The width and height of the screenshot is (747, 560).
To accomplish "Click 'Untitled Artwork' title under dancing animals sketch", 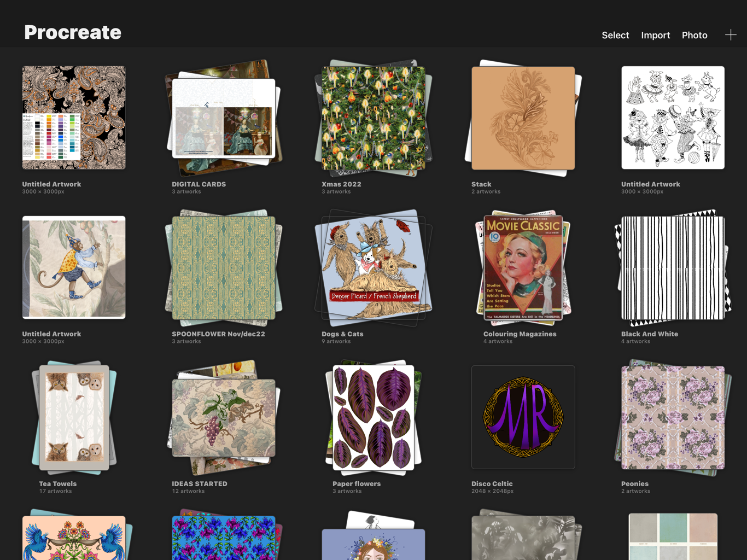I will [x=651, y=184].
